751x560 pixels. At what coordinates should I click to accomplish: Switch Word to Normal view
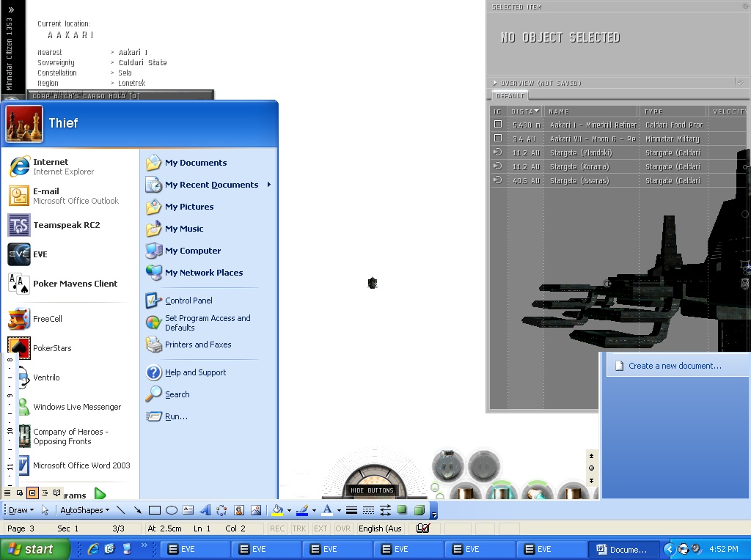(7, 493)
